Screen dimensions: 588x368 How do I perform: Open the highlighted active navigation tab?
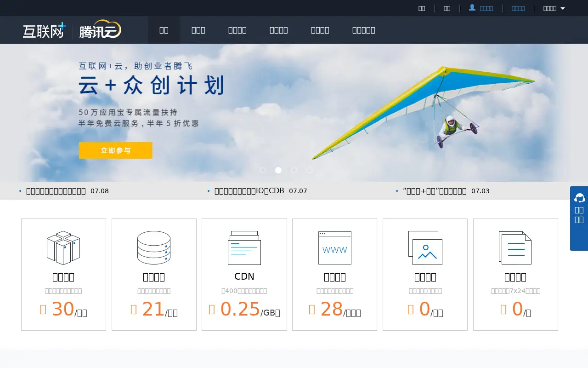point(164,30)
